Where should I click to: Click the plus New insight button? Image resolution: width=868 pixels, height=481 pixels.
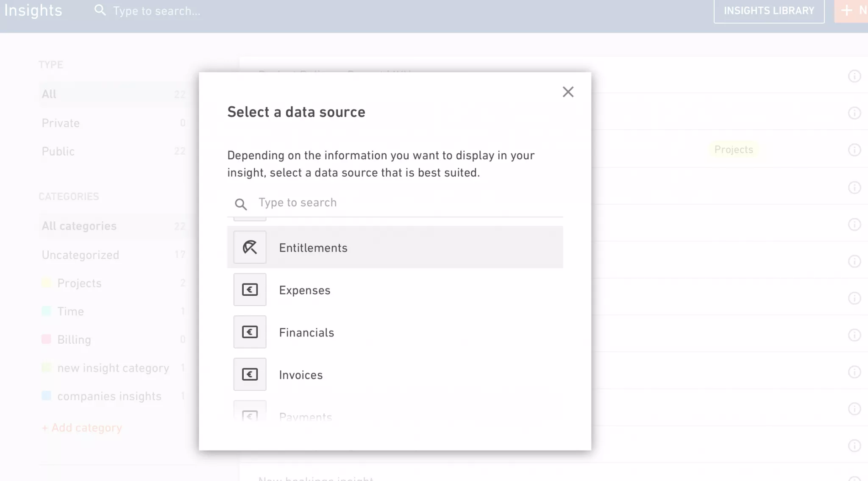click(851, 11)
